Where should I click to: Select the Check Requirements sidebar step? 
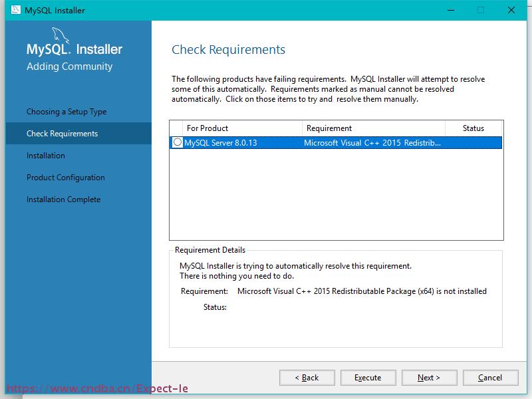coord(78,134)
